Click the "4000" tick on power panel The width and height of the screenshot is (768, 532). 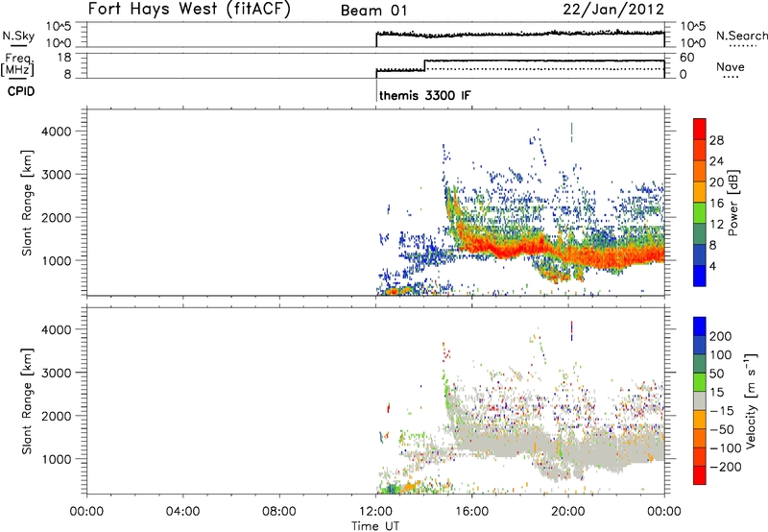[57, 132]
